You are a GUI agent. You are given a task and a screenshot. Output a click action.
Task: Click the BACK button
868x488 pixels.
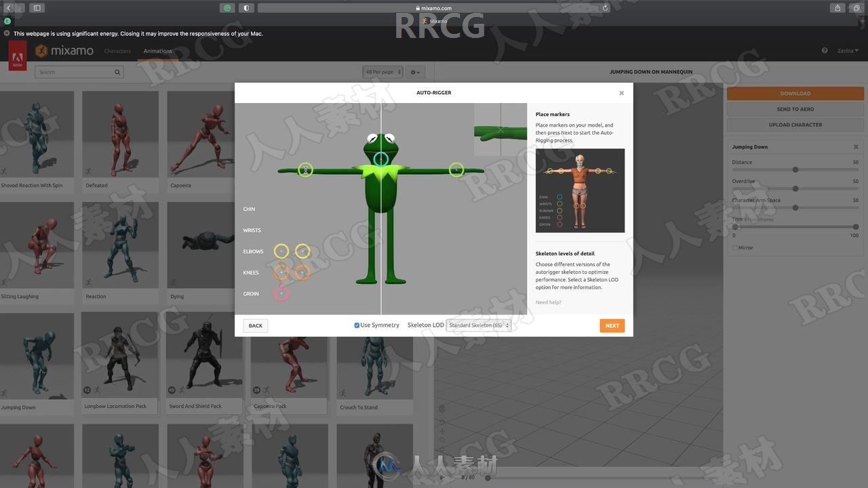point(255,325)
